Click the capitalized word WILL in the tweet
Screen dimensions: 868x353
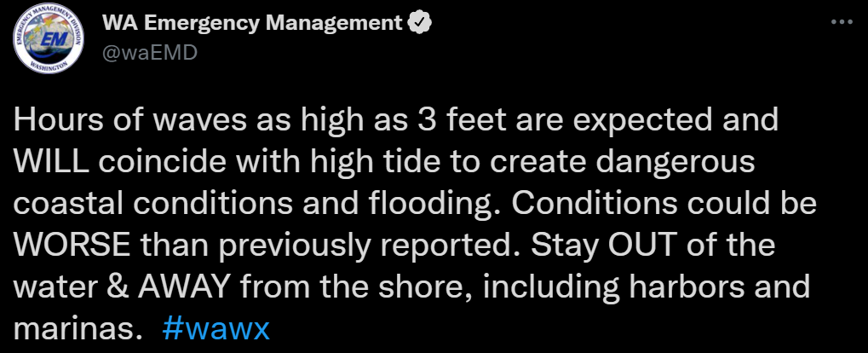pos(49,161)
